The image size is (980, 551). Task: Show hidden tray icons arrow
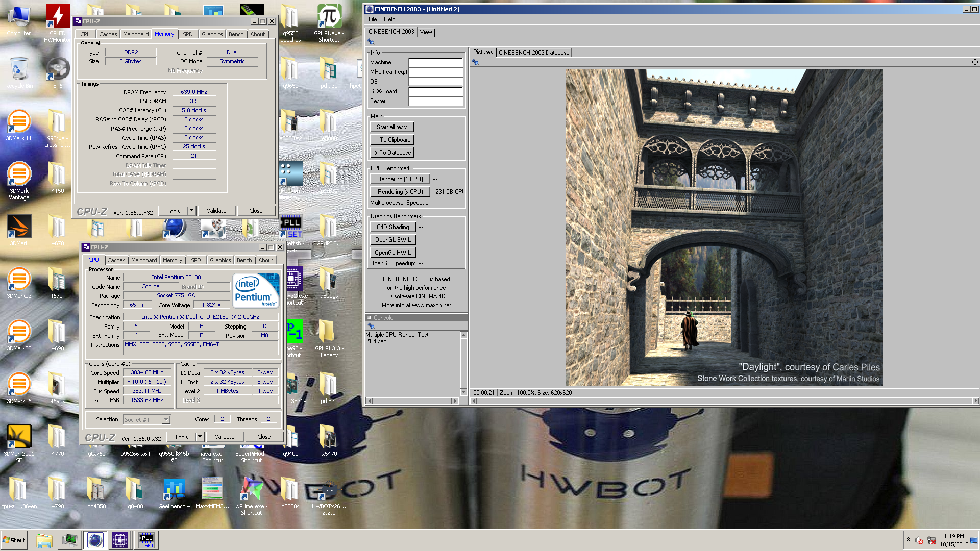tap(908, 540)
